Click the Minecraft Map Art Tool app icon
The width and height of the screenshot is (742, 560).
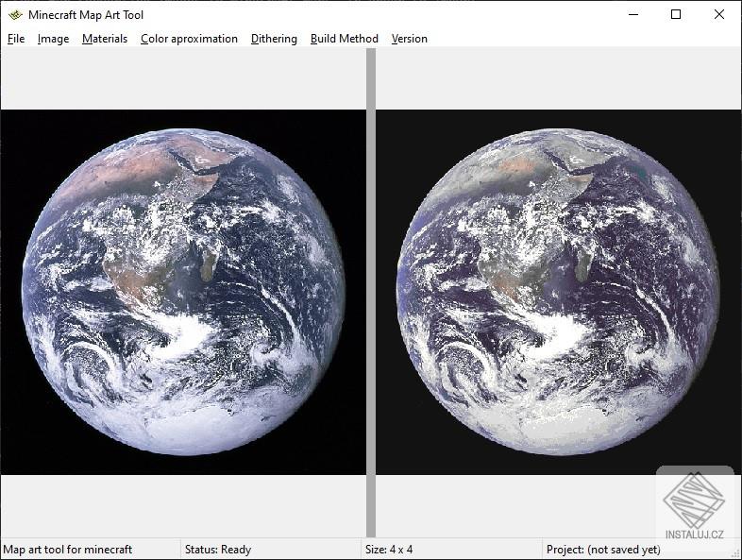pyautogui.click(x=15, y=15)
